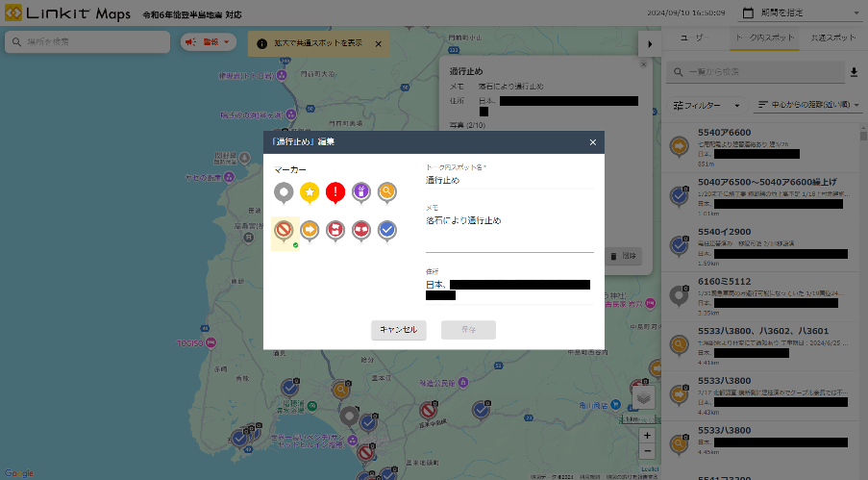Screen dimensions: 868x480
Task: Open list item 6160ミ5112
Action: click(x=761, y=296)
